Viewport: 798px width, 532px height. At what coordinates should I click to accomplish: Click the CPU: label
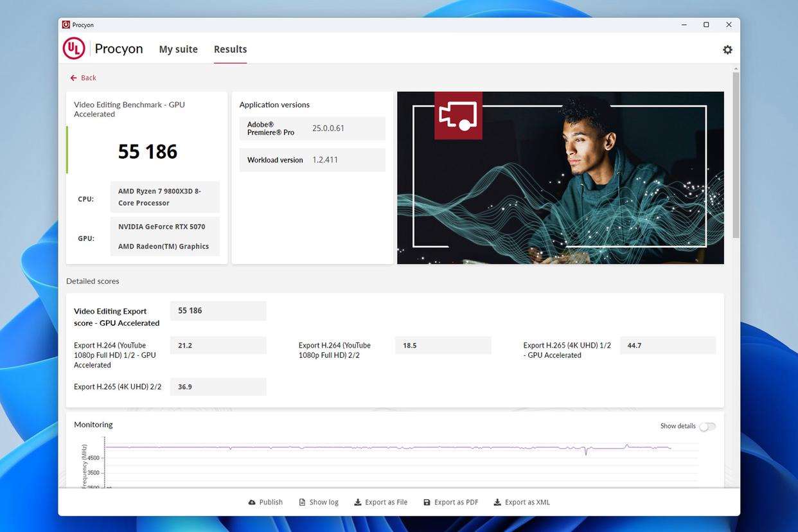tap(86, 199)
